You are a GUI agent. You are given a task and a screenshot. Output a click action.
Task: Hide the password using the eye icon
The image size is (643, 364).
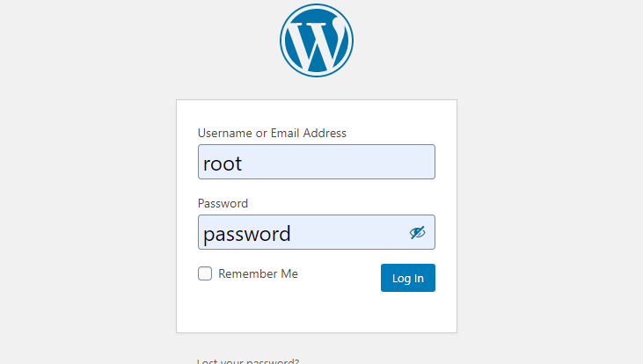coord(418,232)
